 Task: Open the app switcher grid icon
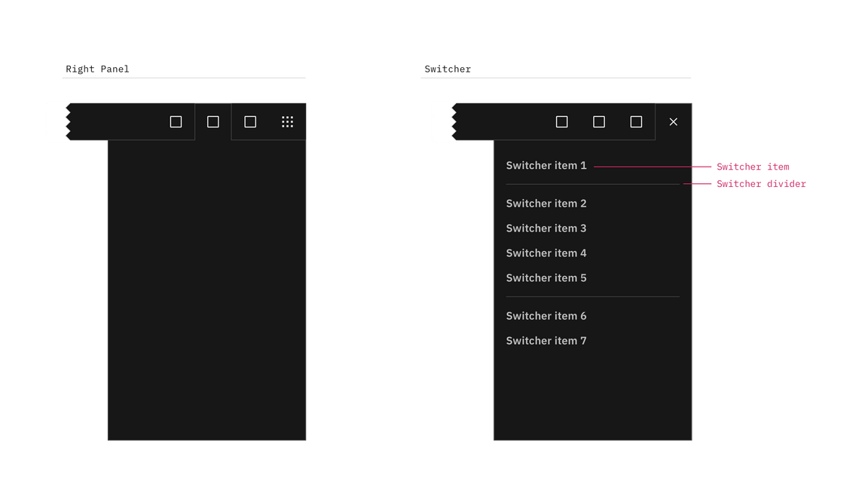[287, 121]
